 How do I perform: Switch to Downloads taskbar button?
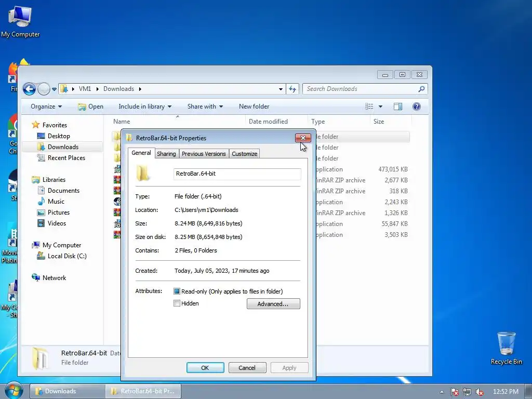pos(68,391)
